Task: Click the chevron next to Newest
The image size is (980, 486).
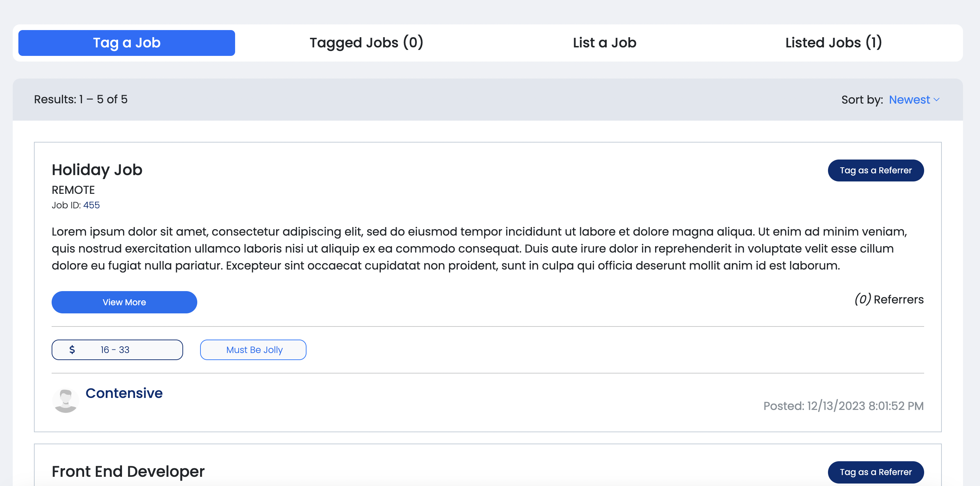Action: tap(936, 100)
